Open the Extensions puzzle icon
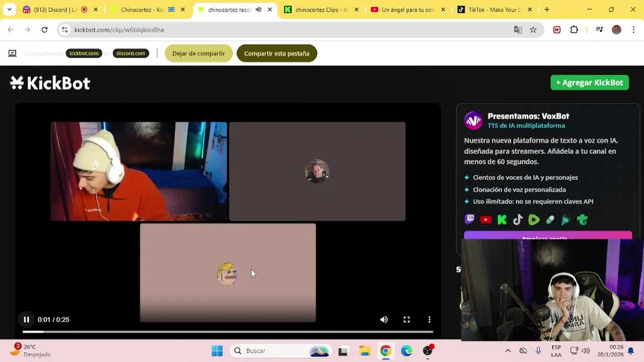 [x=574, y=30]
